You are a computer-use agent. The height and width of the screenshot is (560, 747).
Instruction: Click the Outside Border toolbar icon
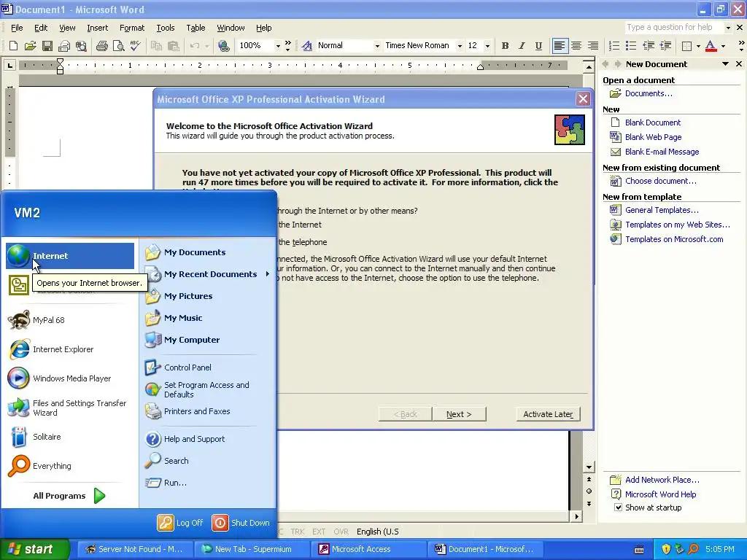coord(686,46)
